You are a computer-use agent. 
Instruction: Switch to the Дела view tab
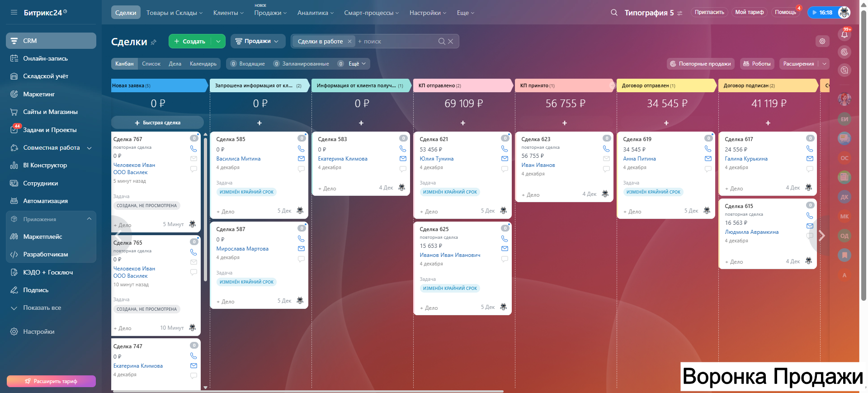(x=175, y=64)
